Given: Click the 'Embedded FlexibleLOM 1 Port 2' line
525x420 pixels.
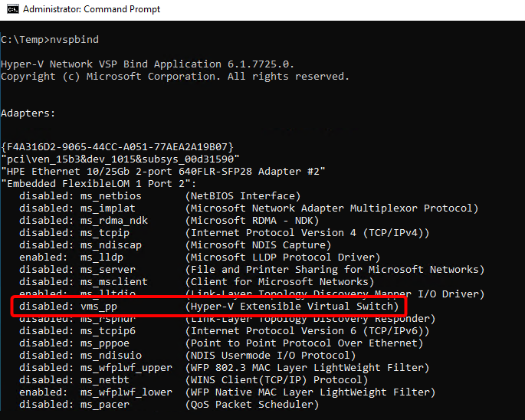Looking at the screenshot, I should click(x=99, y=183).
